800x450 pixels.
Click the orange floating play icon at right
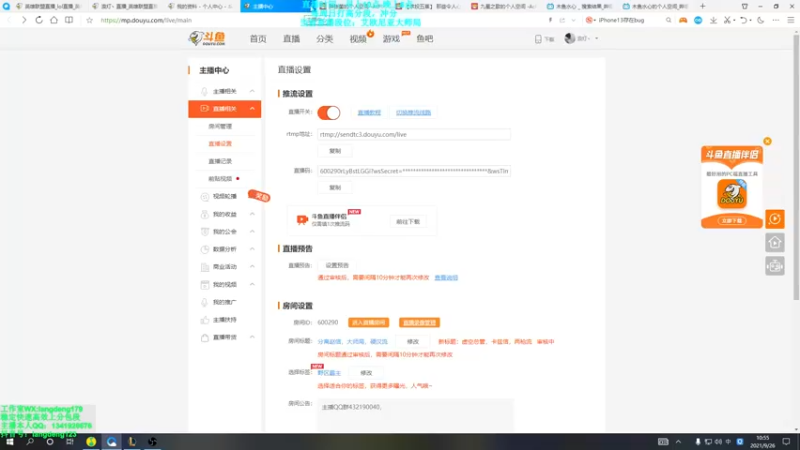point(774,219)
